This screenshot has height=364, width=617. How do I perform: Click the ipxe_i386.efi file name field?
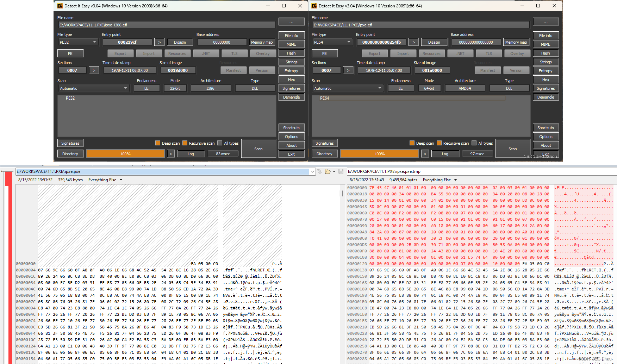(x=167, y=25)
